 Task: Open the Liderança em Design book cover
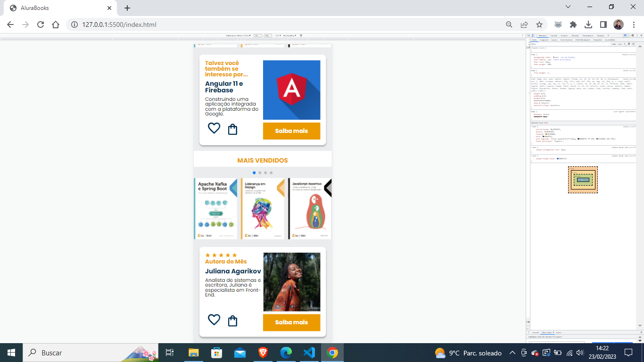[263, 208]
